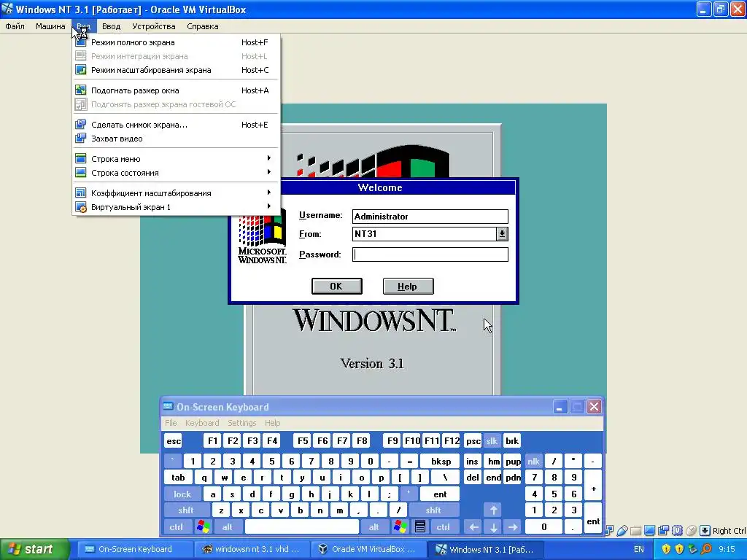This screenshot has width=747, height=560.
Task: Open the Устройства menu
Action: (x=153, y=26)
